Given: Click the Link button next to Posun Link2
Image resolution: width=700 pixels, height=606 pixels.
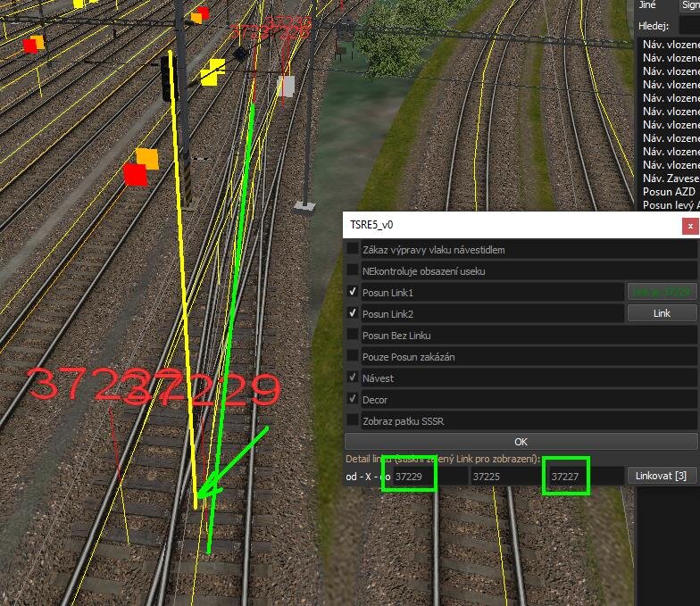Looking at the screenshot, I should click(661, 313).
